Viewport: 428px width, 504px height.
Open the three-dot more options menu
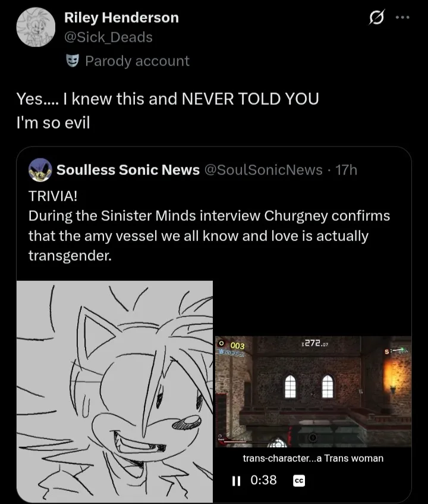[x=402, y=18]
